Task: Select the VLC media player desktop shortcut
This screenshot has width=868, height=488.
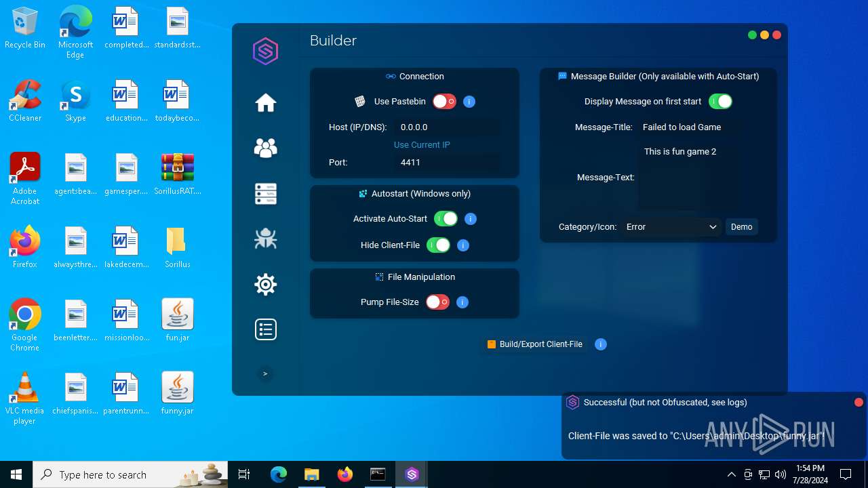Action: point(25,399)
